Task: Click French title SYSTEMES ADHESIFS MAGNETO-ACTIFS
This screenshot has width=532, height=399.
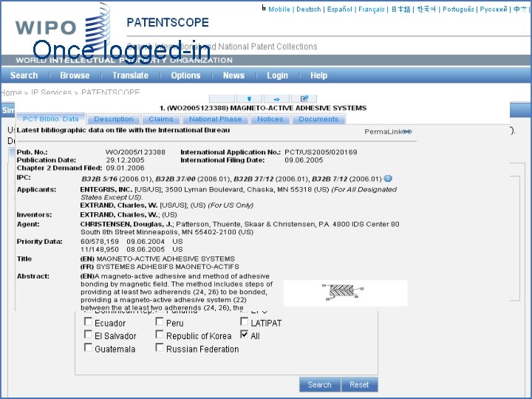Action: coord(168,267)
